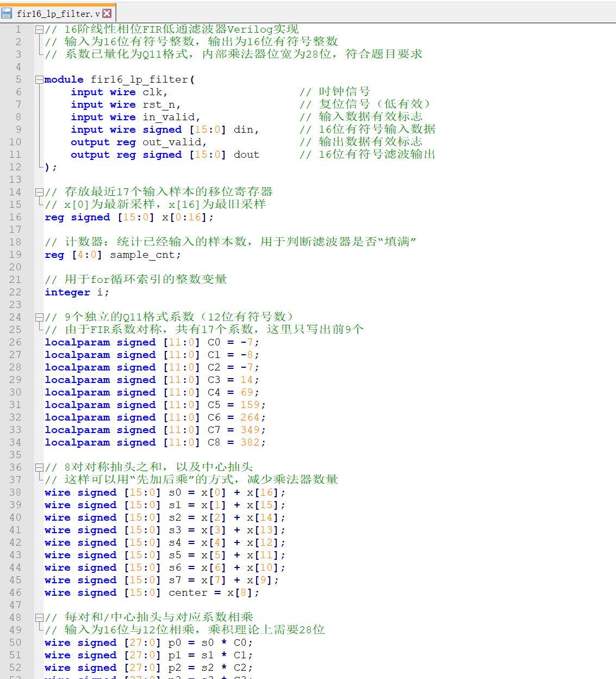The height and width of the screenshot is (679, 616).
Task: Click 'rst_n,' port name
Action: pyautogui.click(x=162, y=104)
